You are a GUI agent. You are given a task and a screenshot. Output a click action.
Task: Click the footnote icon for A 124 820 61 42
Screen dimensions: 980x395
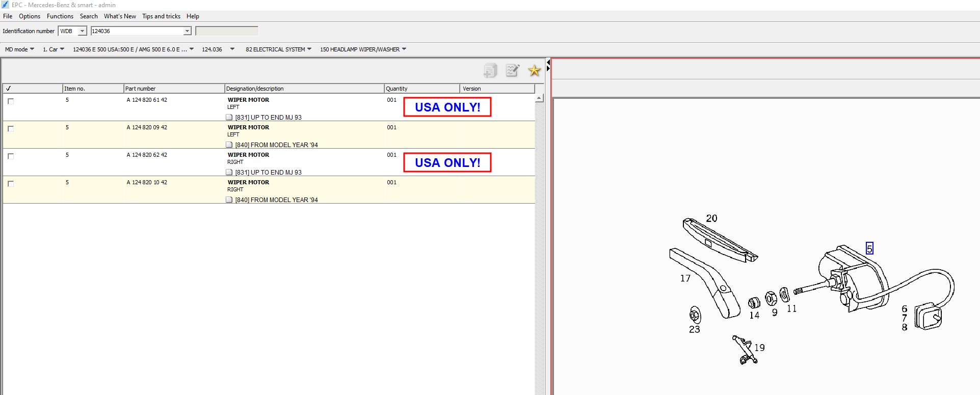[229, 117]
